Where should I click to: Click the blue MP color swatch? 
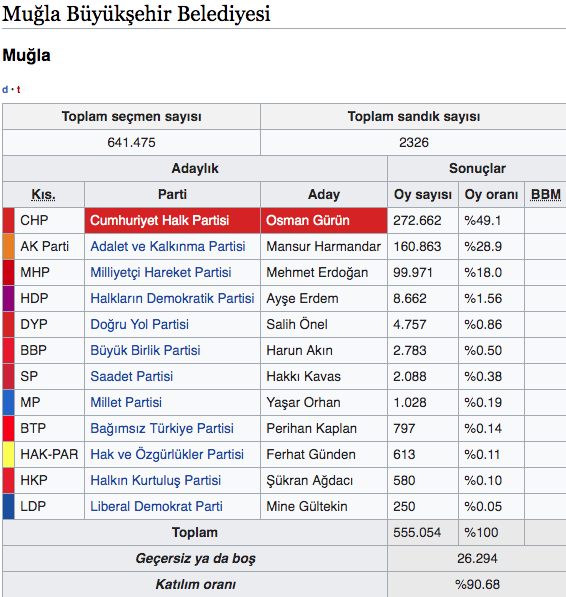pos(9,402)
